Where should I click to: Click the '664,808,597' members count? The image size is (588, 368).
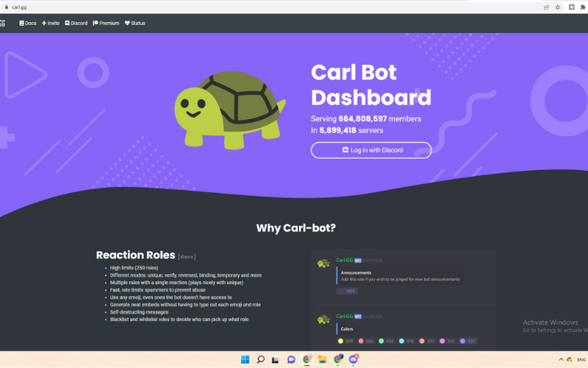point(362,118)
